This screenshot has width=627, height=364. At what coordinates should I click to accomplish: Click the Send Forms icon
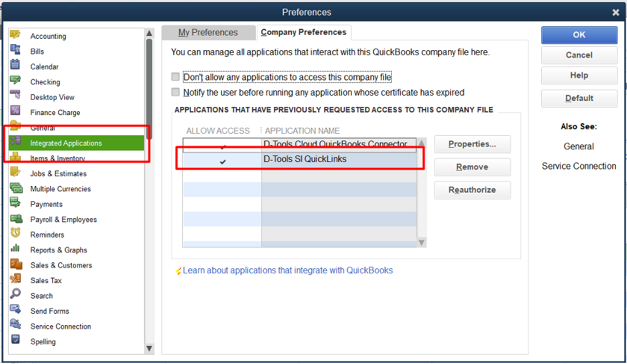15,309
